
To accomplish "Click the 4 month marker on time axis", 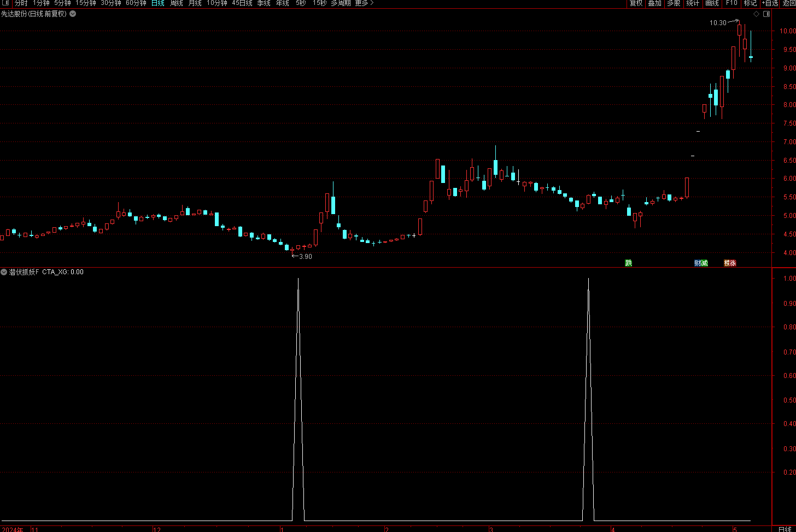I will tap(613, 529).
